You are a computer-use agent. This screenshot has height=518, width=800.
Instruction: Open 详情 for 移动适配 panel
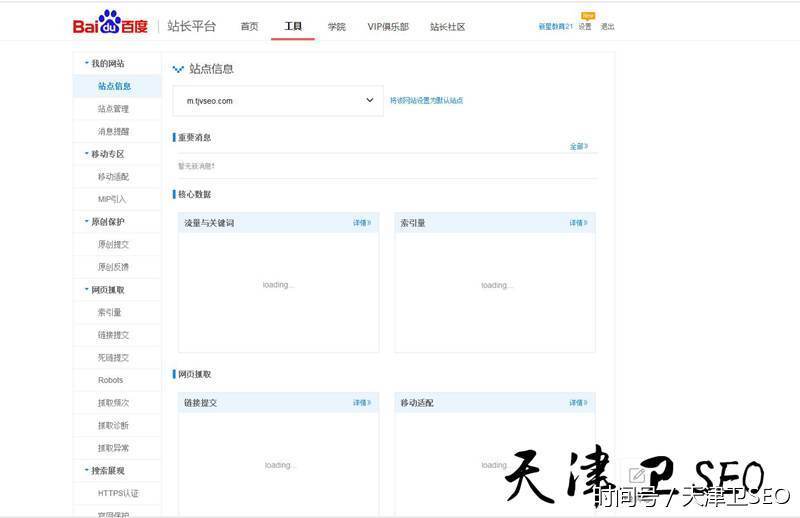coord(578,403)
